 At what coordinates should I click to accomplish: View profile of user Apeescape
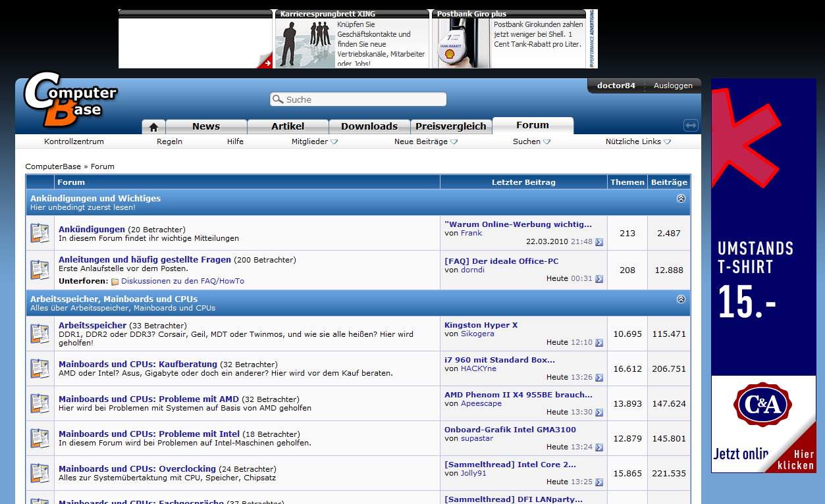tap(481, 403)
